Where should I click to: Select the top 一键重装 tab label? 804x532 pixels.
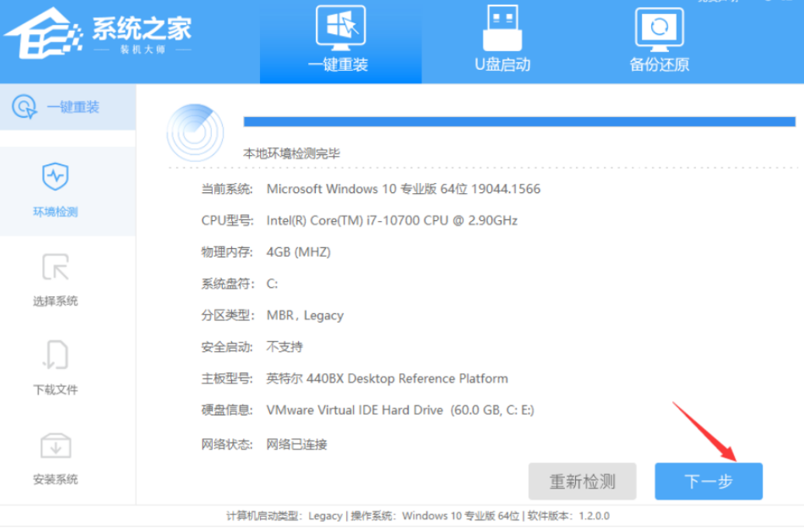pos(338,64)
